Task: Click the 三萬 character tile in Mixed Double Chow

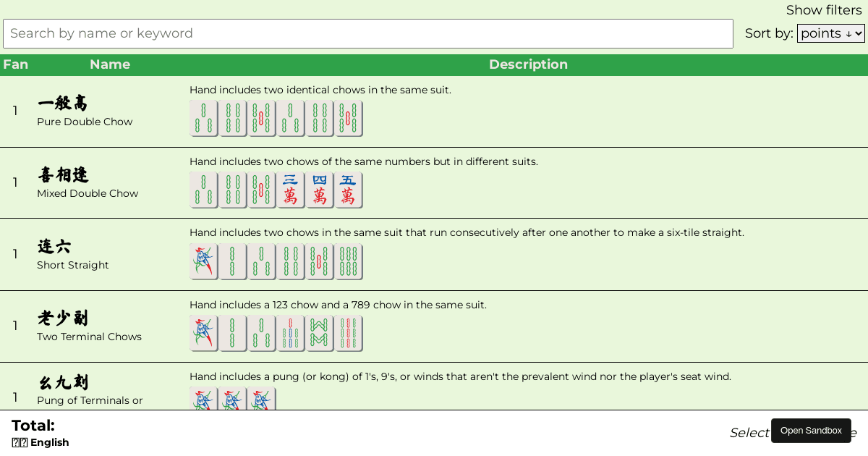Action: [291, 190]
